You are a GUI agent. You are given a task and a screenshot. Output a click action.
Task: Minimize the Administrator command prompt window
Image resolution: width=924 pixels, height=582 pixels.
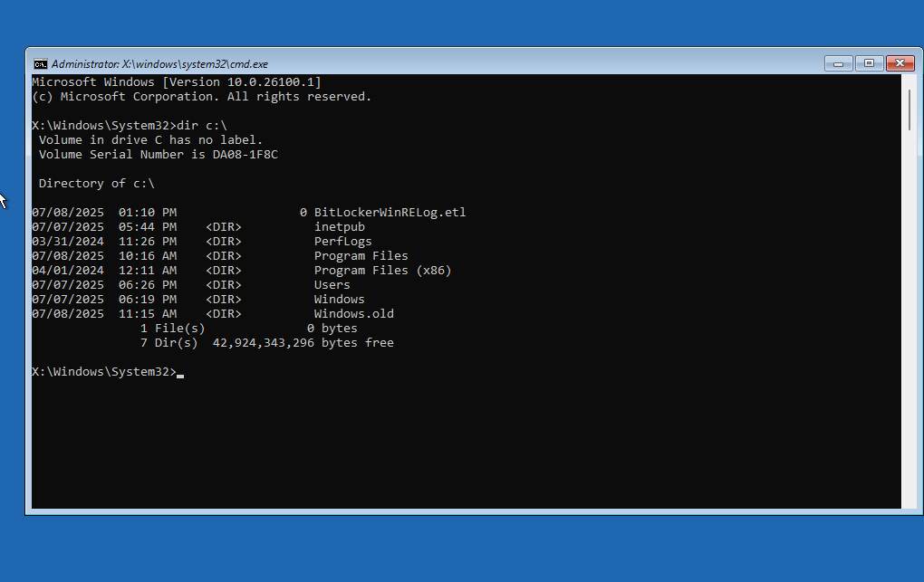838,63
